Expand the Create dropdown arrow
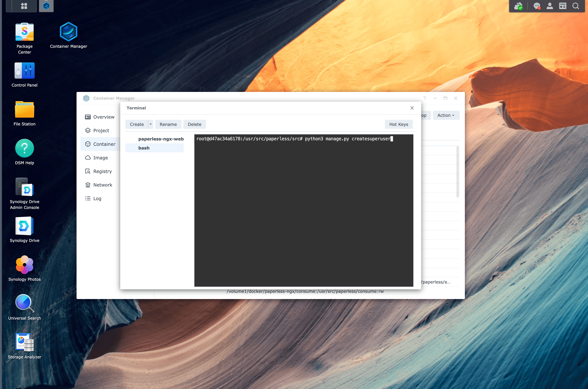 151,125
